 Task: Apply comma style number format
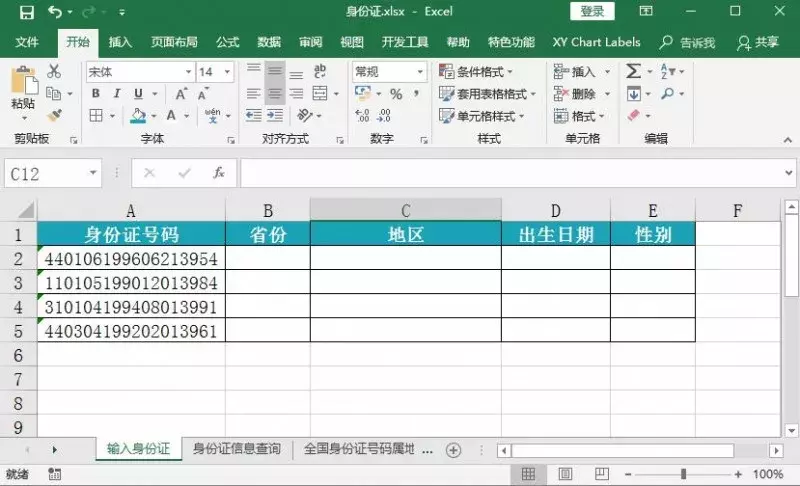(x=417, y=93)
